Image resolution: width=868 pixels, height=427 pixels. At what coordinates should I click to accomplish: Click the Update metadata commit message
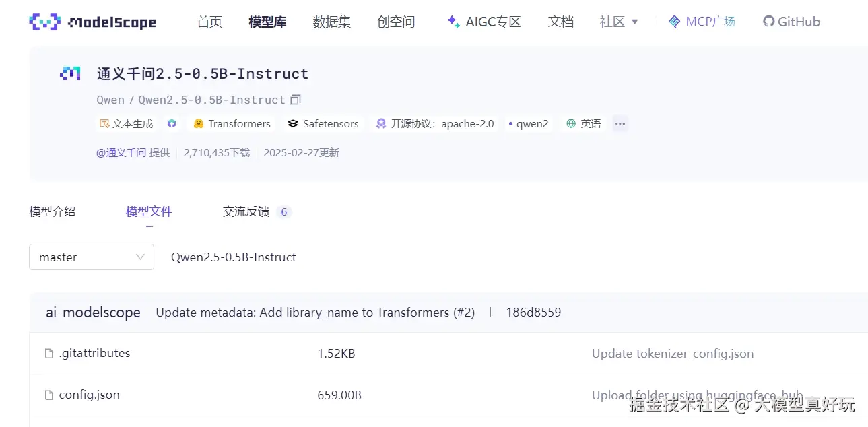pos(315,313)
